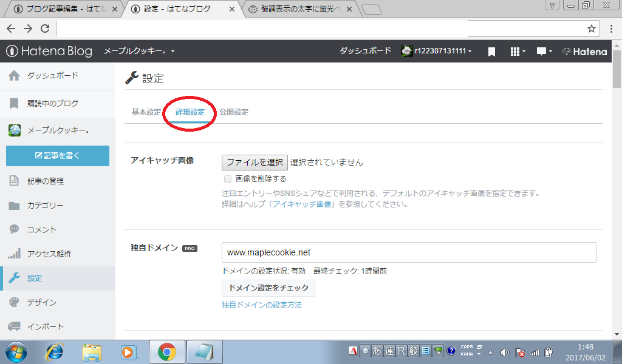Switch to the 詳細設定 tab
Screen dimensions: 622x364
coord(190,112)
